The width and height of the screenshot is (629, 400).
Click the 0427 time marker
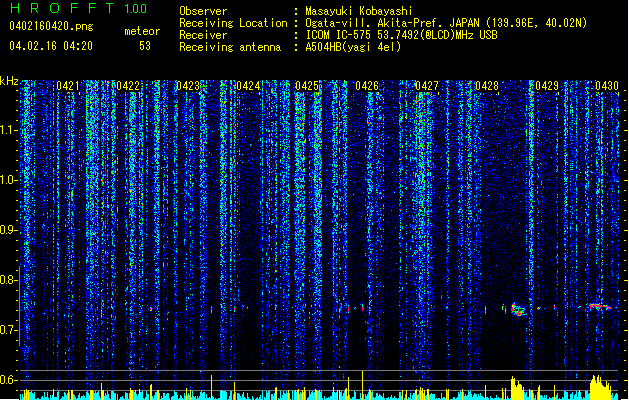(x=427, y=86)
